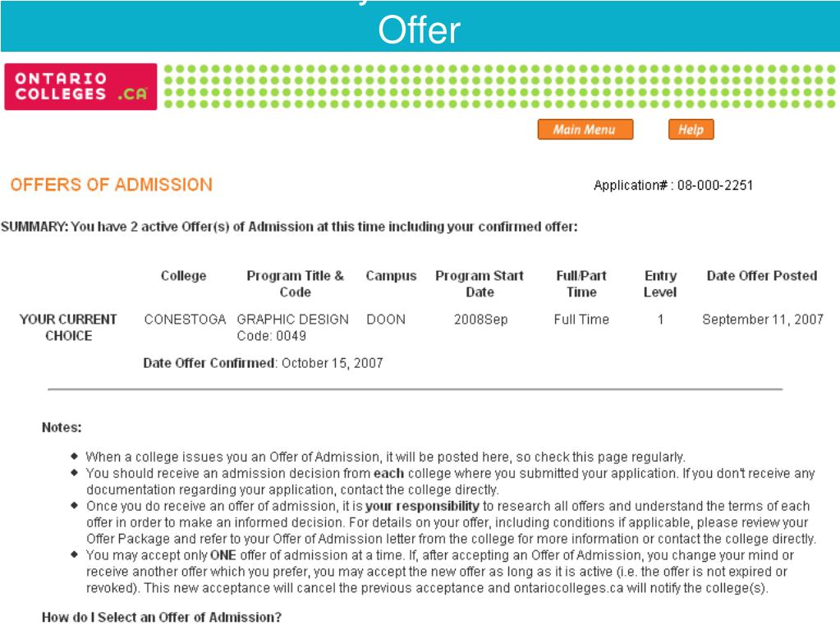840x630 pixels.
Task: Click the Program Start Date header
Action: (x=480, y=284)
